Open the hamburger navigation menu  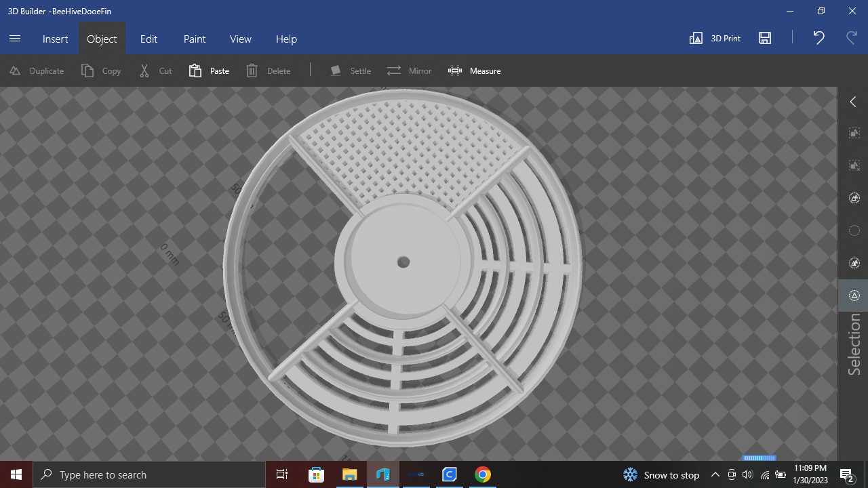pyautogui.click(x=15, y=39)
